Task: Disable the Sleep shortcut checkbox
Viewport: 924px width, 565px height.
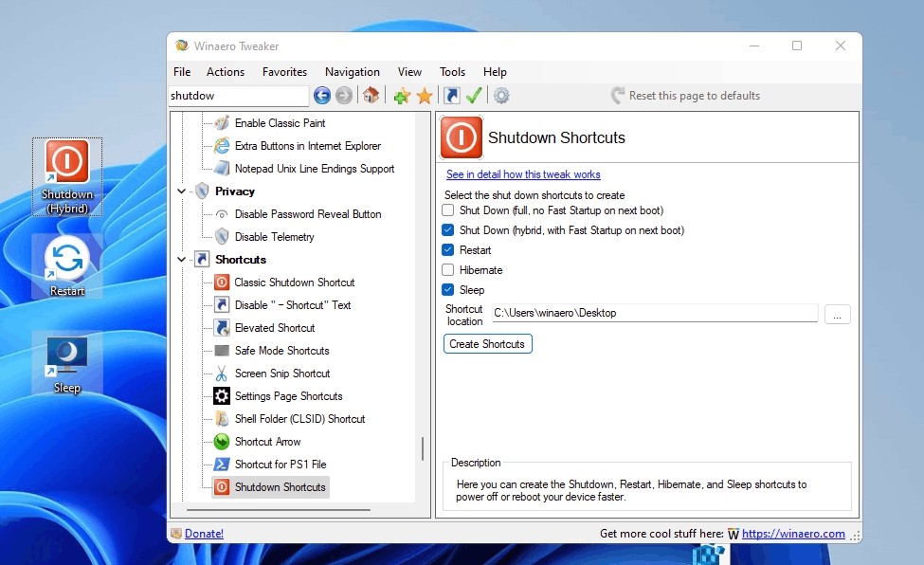Action: pyautogui.click(x=447, y=289)
